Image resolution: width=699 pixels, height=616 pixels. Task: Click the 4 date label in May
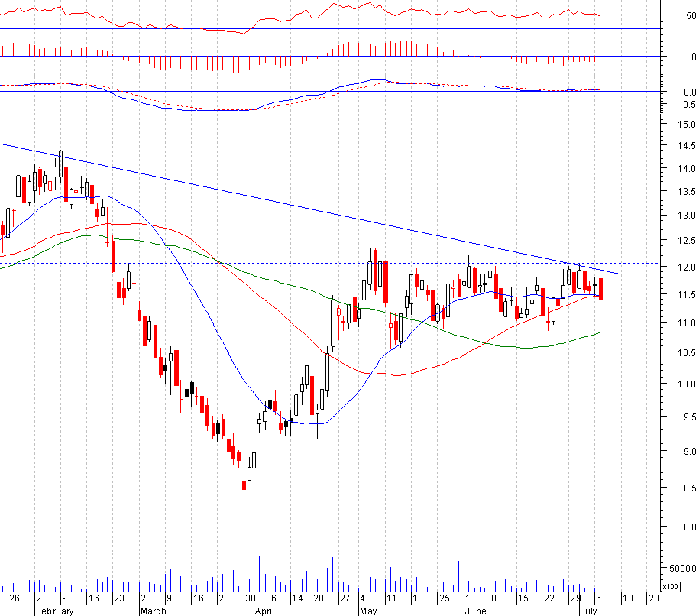click(x=362, y=598)
